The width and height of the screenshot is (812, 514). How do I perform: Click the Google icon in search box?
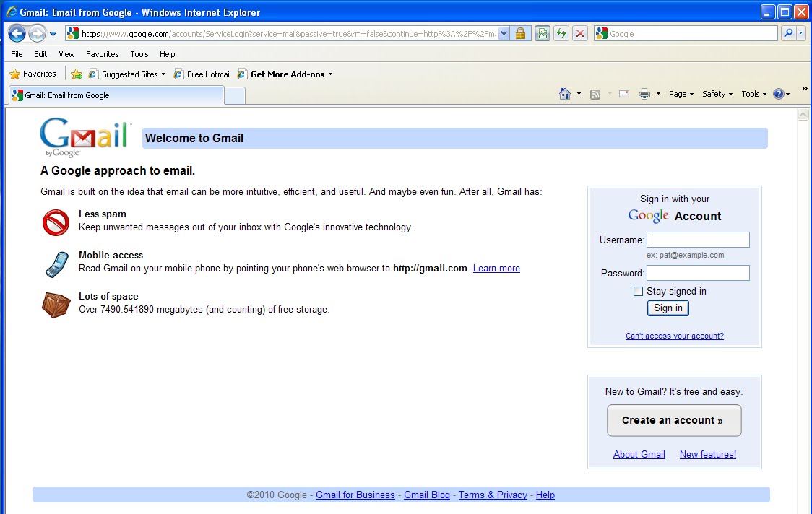click(x=601, y=34)
